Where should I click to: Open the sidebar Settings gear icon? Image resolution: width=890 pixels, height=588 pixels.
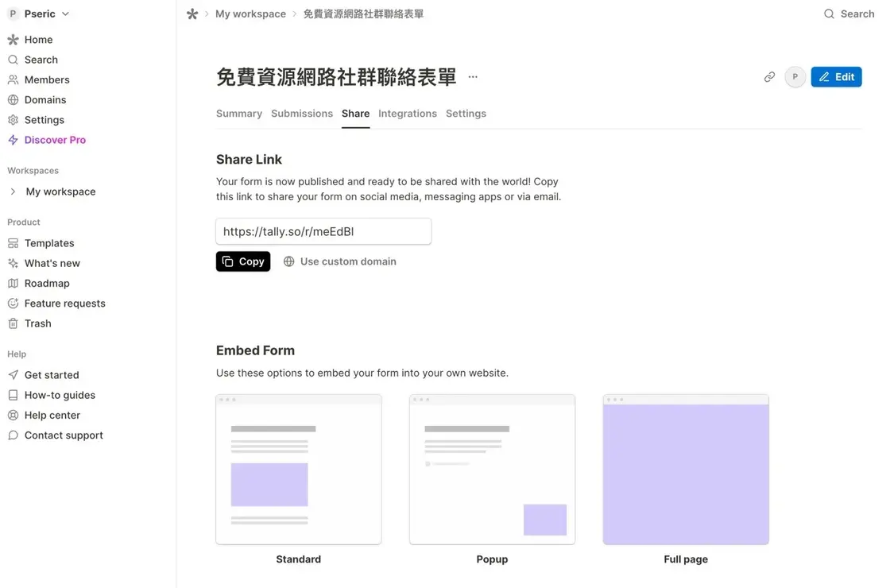[13, 120]
